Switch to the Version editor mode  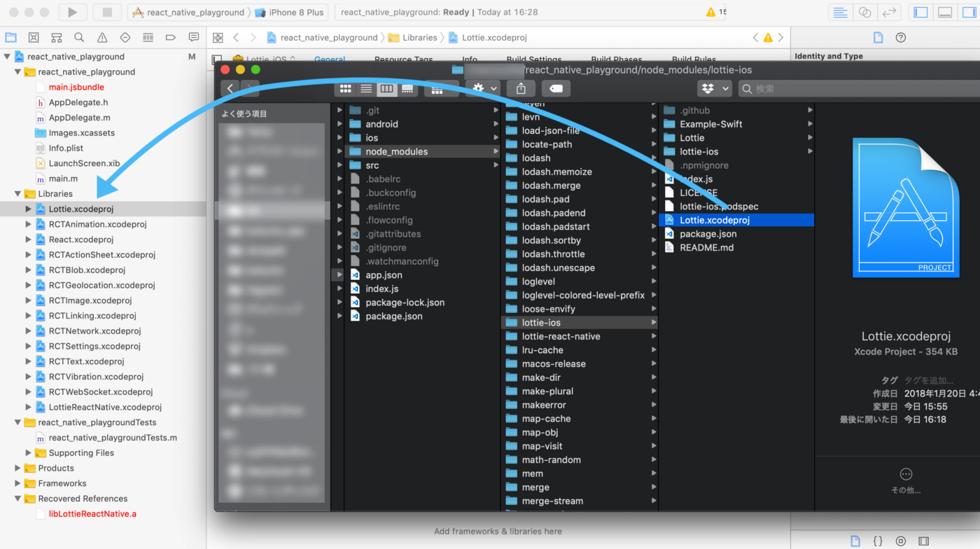tap(890, 12)
